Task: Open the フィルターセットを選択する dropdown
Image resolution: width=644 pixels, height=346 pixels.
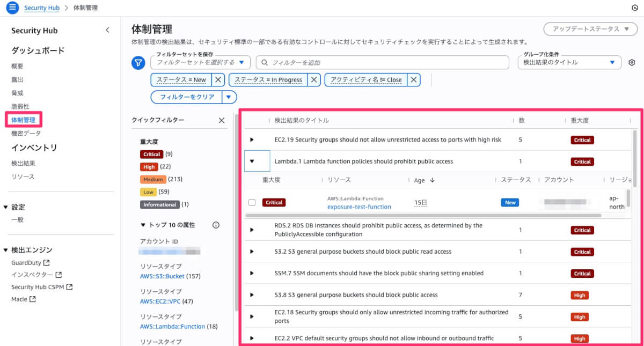Action: [x=200, y=63]
